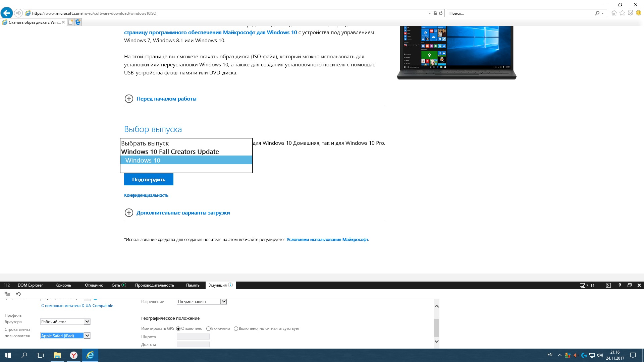Open the favorites star icon
Image resolution: width=644 pixels, height=362 pixels.
622,13
